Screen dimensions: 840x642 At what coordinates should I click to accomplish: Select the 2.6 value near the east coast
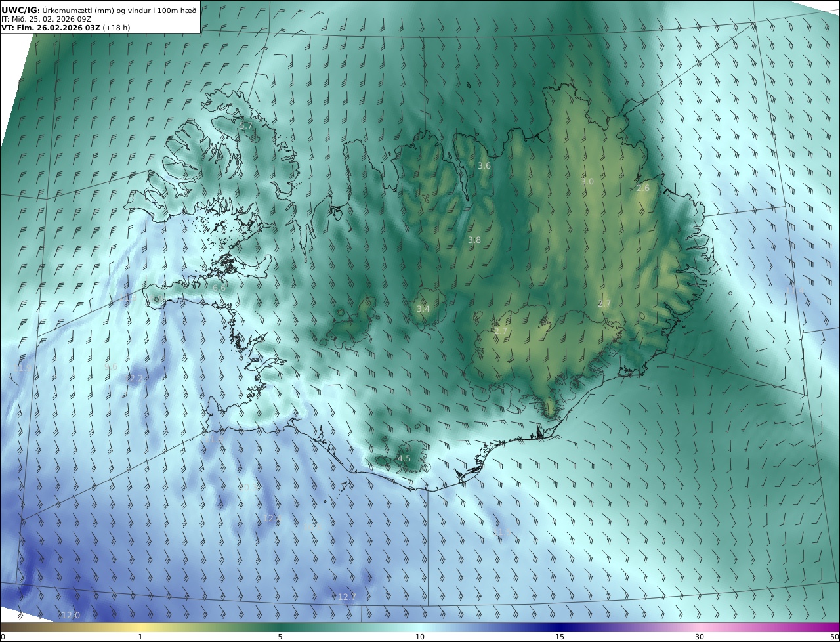point(643,188)
